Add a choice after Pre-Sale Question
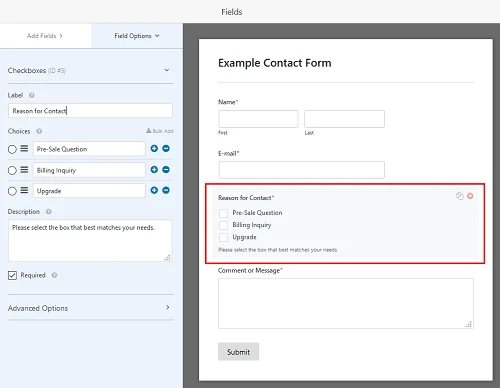Image resolution: width=500 pixels, height=388 pixels. point(154,149)
